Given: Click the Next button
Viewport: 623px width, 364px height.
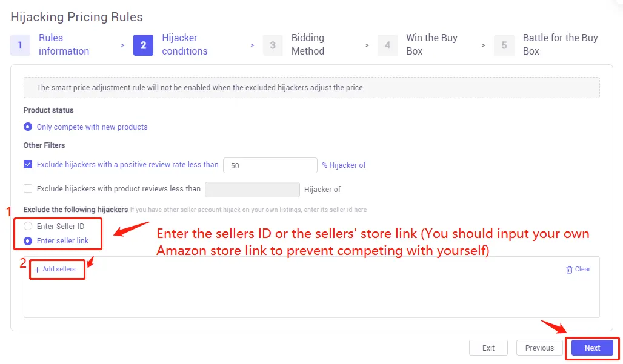Looking at the screenshot, I should pos(591,348).
